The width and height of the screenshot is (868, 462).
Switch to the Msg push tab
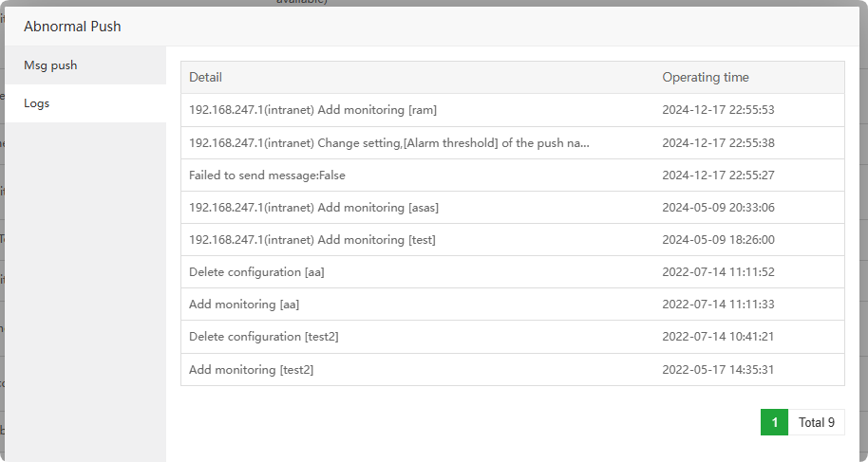coord(50,65)
